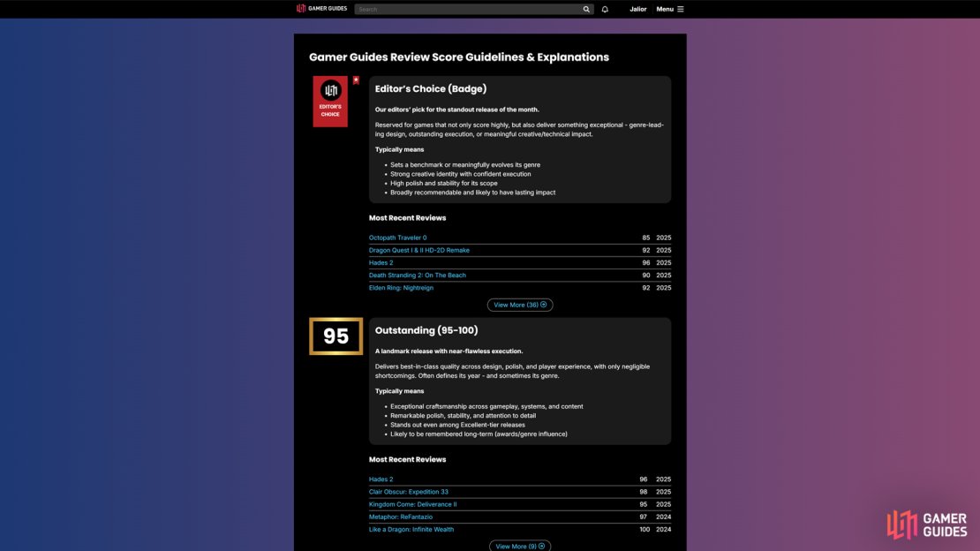Click 'High polish and stability' bullet text
The width and height of the screenshot is (980, 551).
pyautogui.click(x=444, y=184)
